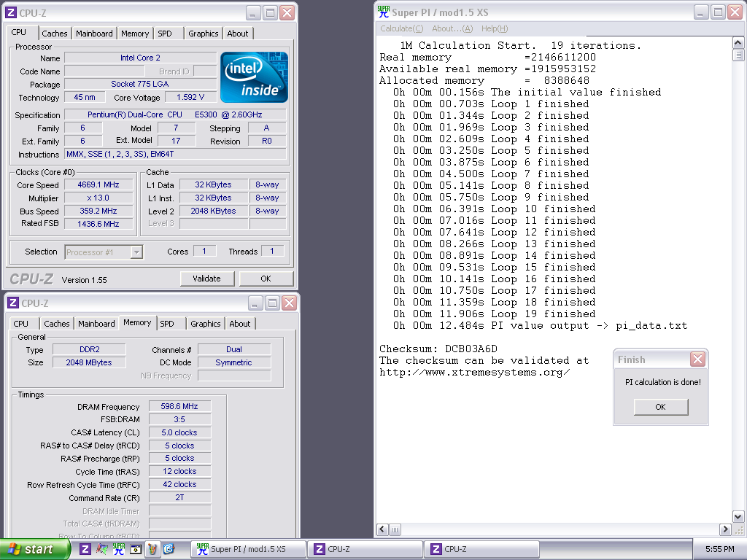Image resolution: width=747 pixels, height=560 pixels.
Task: Confirm PI calculation done with OK
Action: tap(661, 407)
